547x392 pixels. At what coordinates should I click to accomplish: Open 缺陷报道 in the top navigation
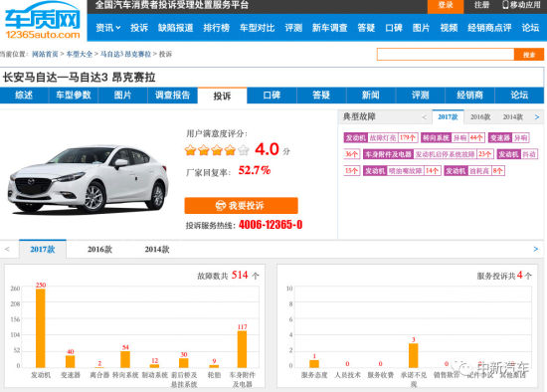point(175,28)
